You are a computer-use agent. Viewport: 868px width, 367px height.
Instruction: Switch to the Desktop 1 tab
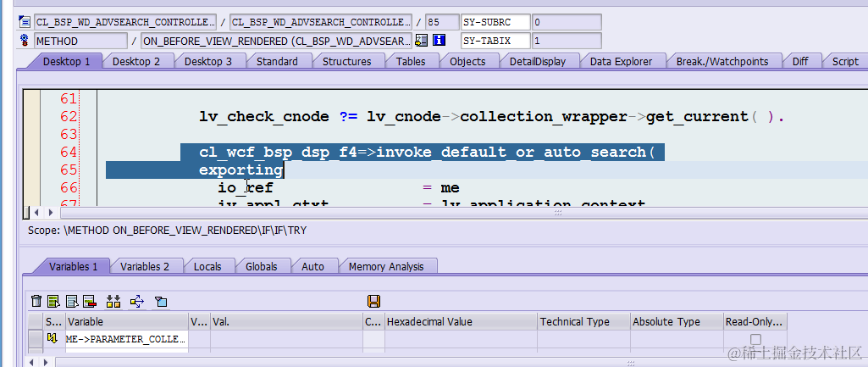(66, 62)
